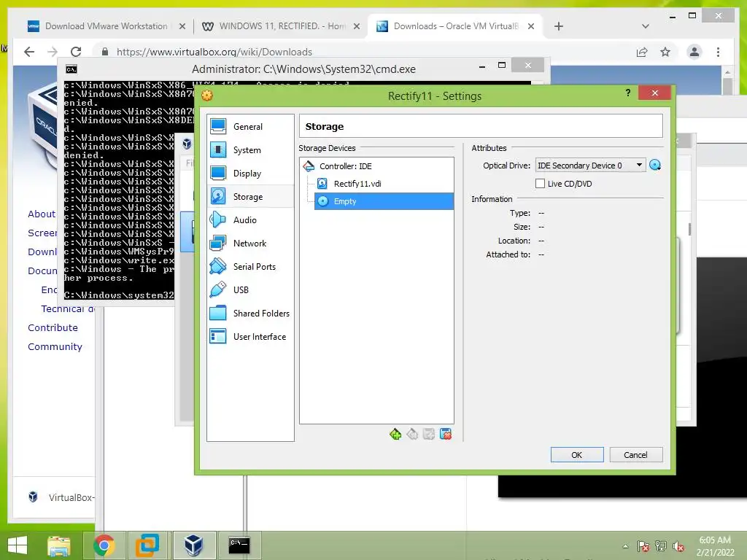Select the Empty optical drive entry

pos(384,201)
